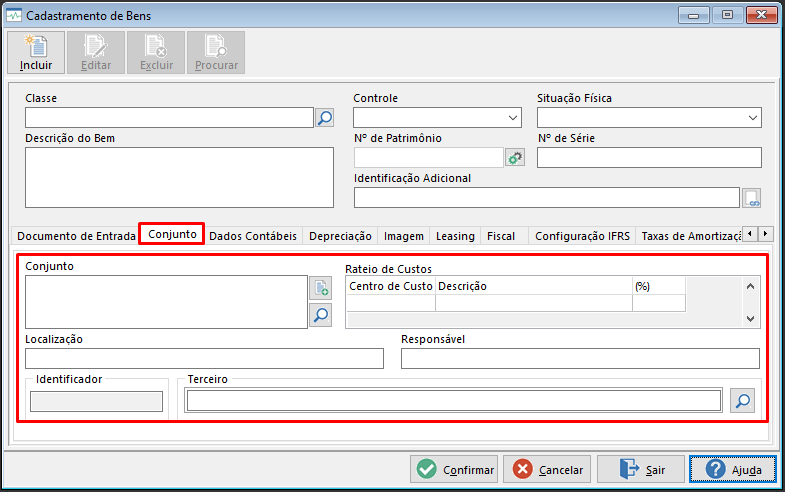Click the Procurar toolbar button
The width and height of the screenshot is (785, 492).
click(x=216, y=53)
